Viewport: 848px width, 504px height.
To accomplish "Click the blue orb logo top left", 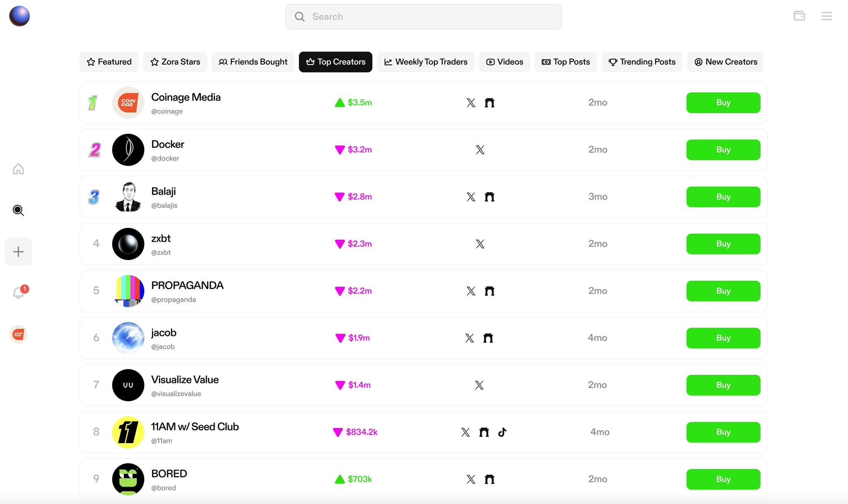I will (x=19, y=16).
